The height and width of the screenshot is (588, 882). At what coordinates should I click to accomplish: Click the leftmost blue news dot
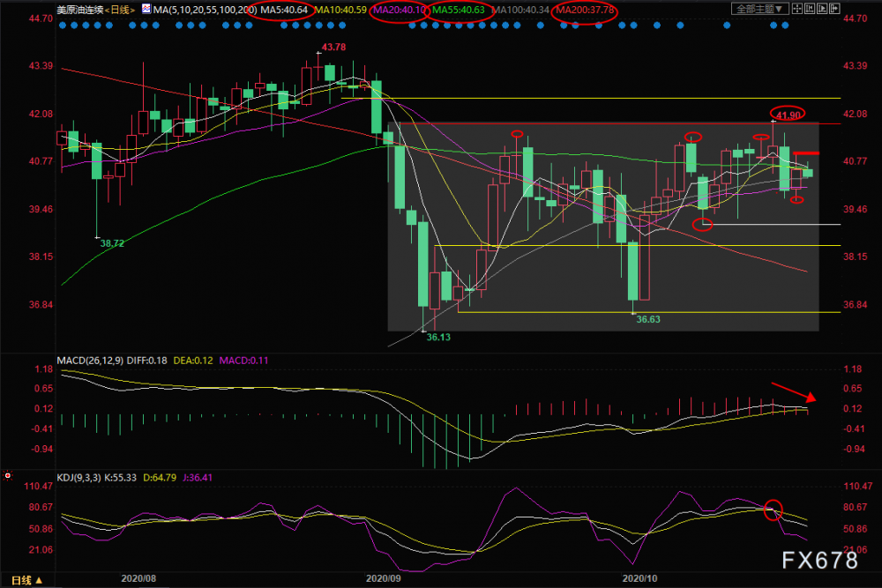pos(63,26)
